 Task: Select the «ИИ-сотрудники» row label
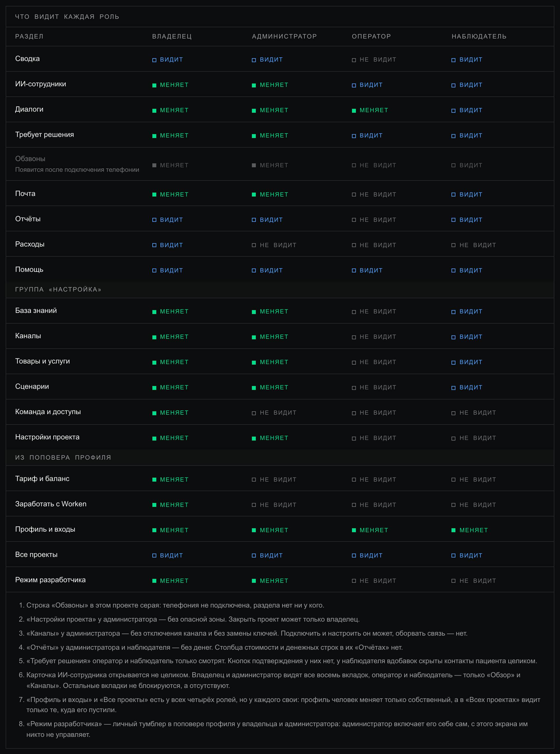[41, 84]
